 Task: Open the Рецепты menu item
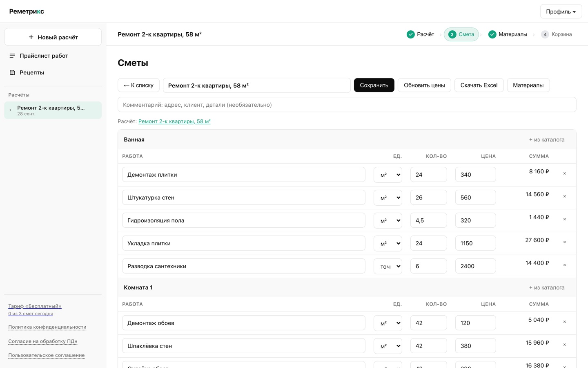[53, 72]
